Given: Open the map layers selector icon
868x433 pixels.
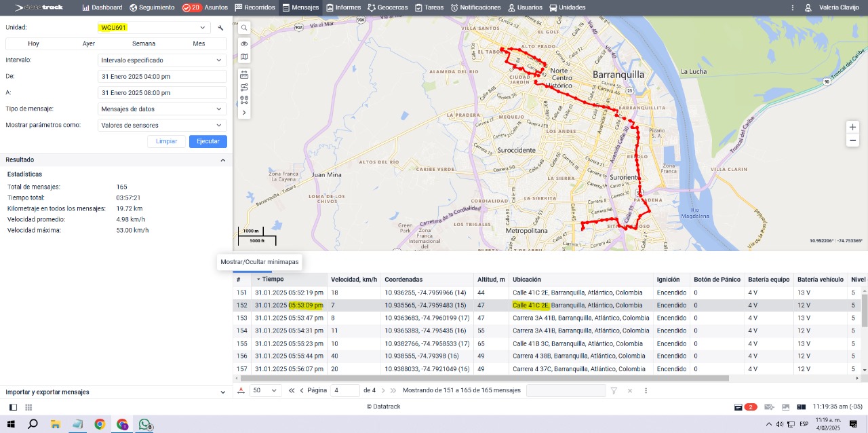Looking at the screenshot, I should pyautogui.click(x=244, y=57).
